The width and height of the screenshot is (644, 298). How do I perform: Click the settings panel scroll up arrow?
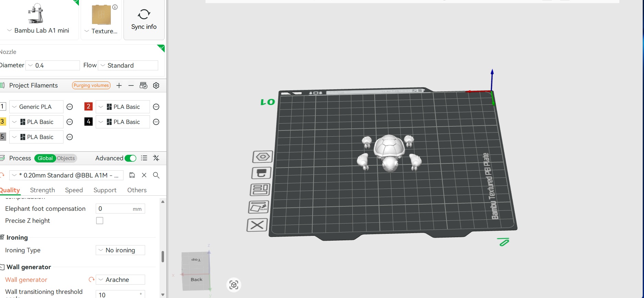pyautogui.click(x=163, y=202)
